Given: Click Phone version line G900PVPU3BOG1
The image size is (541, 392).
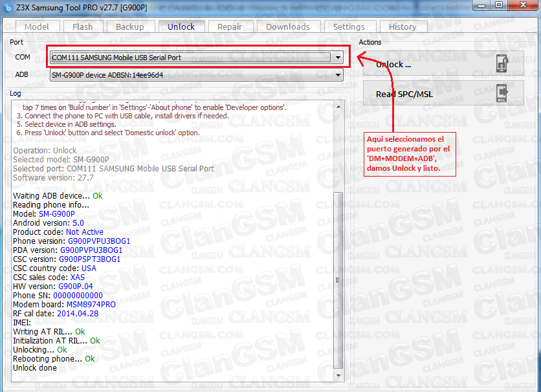Looking at the screenshot, I should 71,241.
